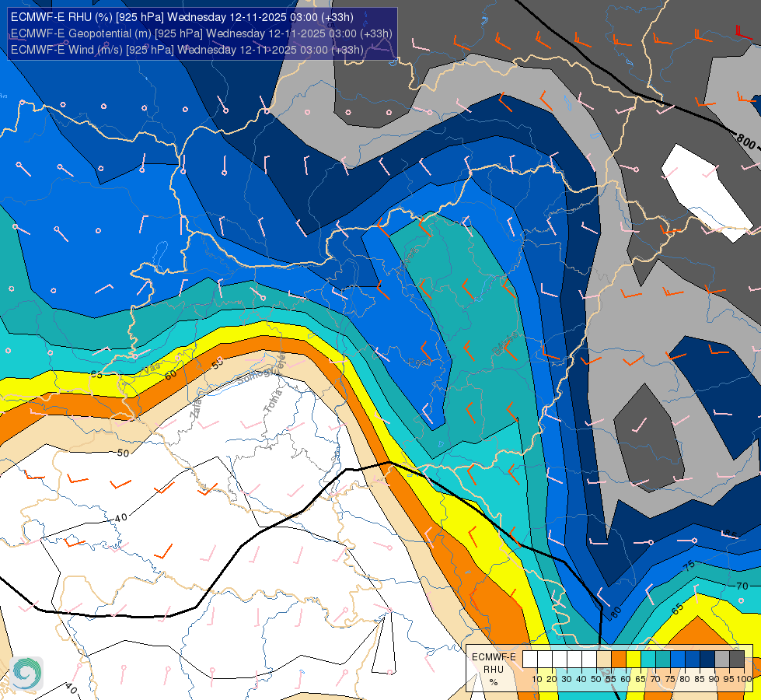761x700 pixels.
Task: Click the legend scale value 30
Action: pyautogui.click(x=567, y=679)
